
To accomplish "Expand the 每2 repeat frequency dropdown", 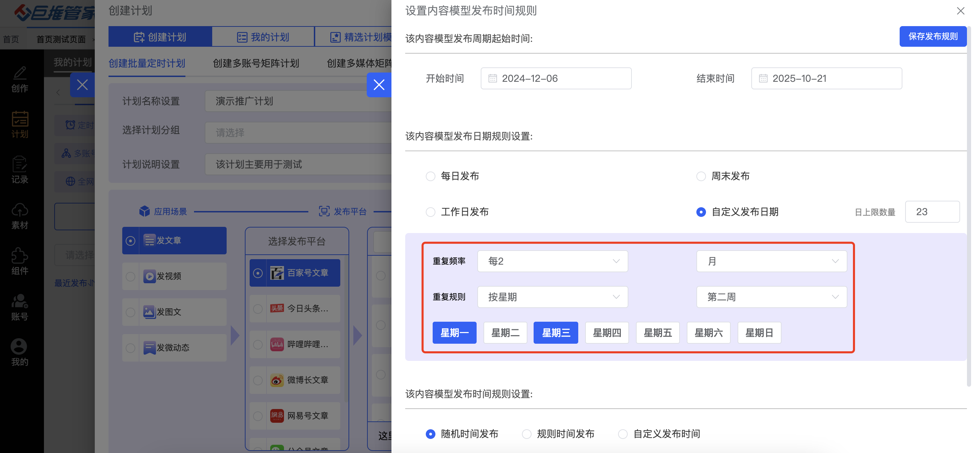I will (x=552, y=261).
